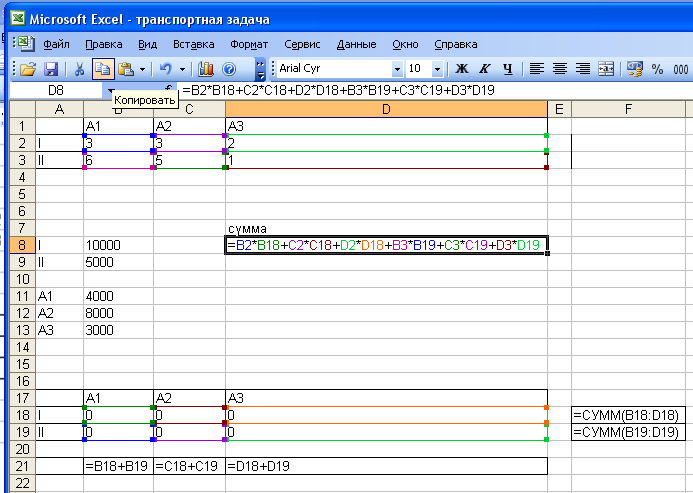The width and height of the screenshot is (693, 493).
Task: Select row 8 header
Action: coord(22,245)
